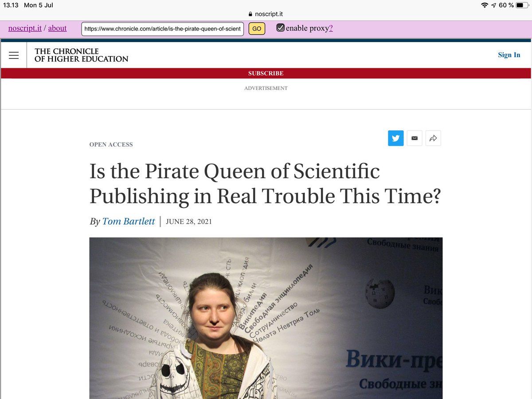
Task: Click the share arrow icon
Action: [433, 138]
